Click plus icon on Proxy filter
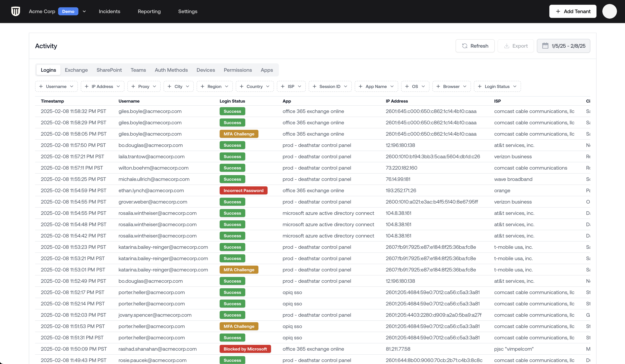 (x=133, y=87)
